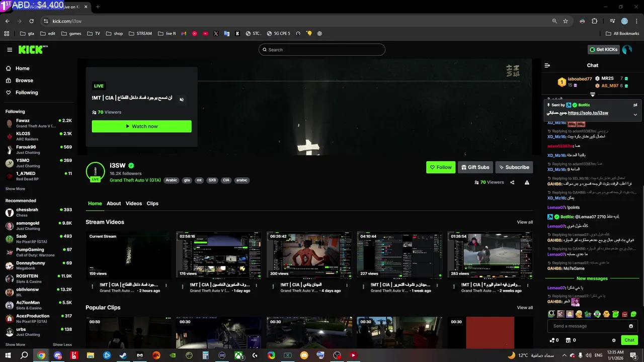Open the pinned solo.to/i3sw link
This screenshot has width=644, height=362.
tap(588, 113)
